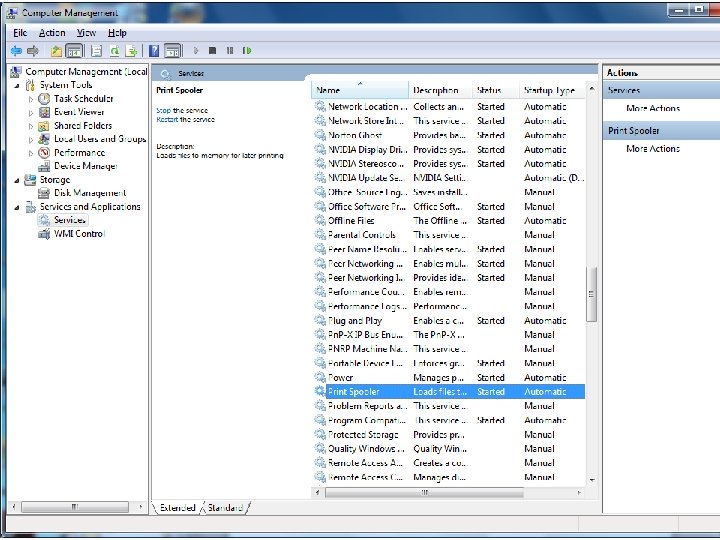Viewport: 720px width, 540px height.
Task: Select Task Scheduler clock icon in tree
Action: pyautogui.click(x=44, y=99)
